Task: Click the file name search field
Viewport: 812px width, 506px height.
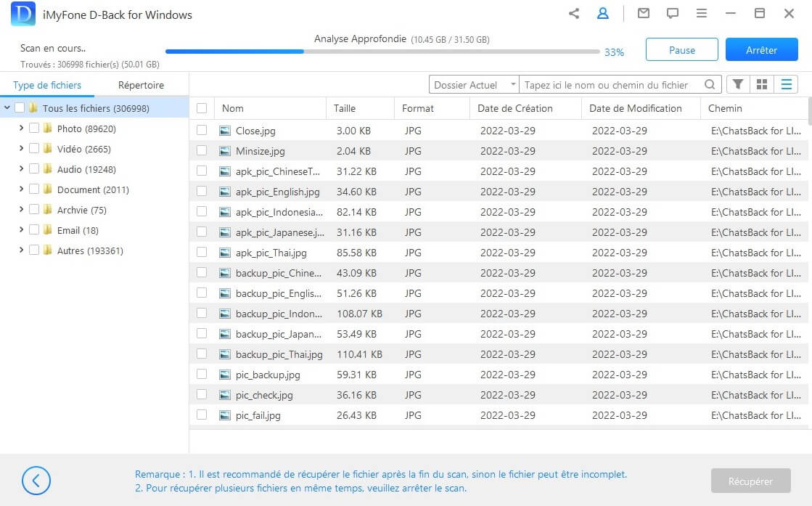Action: 612,85
